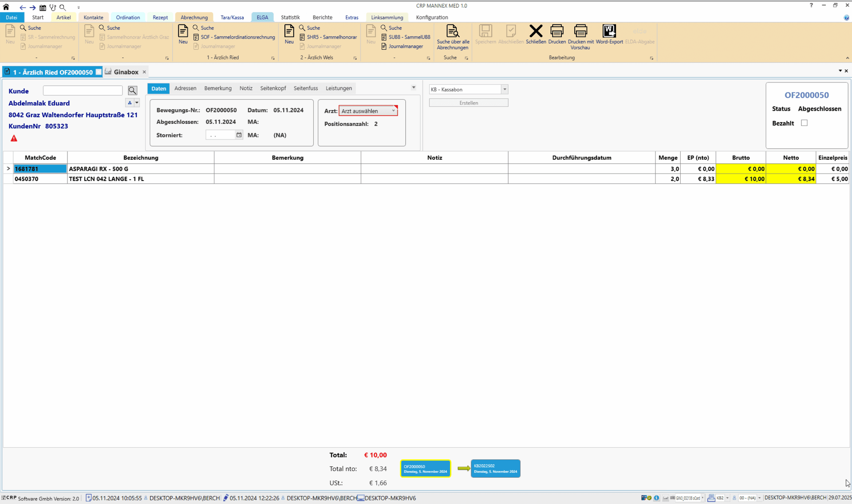Expand the quick access toolbar customize arrow
The width and height of the screenshot is (852, 504).
coord(79,8)
